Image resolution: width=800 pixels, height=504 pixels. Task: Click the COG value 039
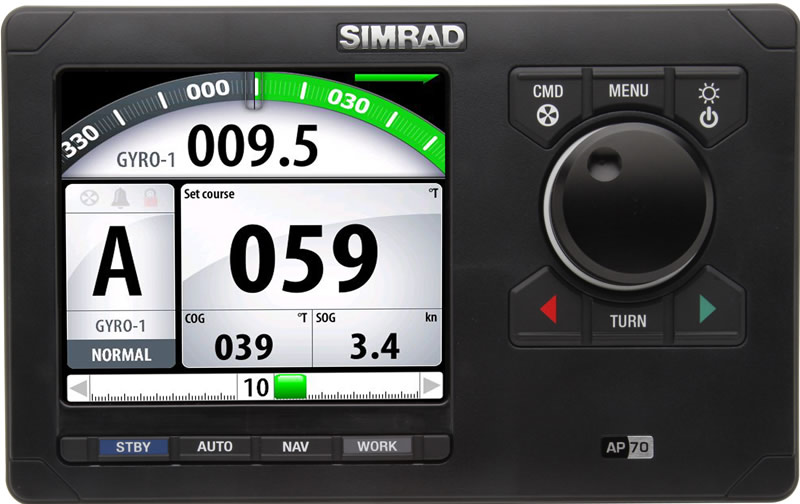[244, 347]
